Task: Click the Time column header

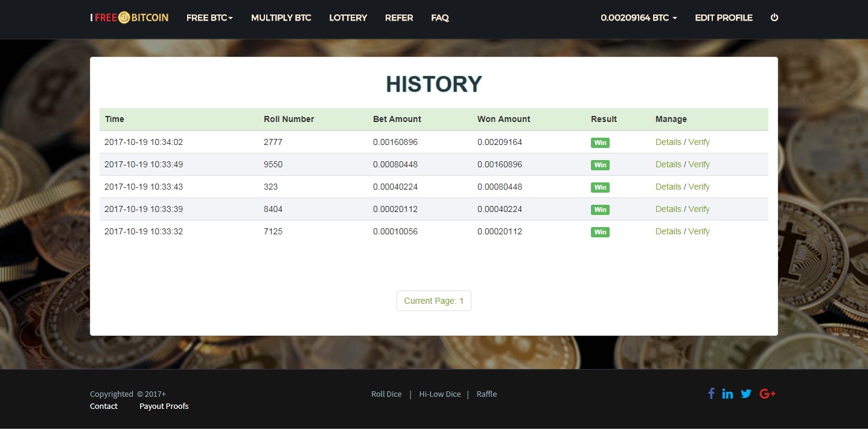Action: coord(115,119)
